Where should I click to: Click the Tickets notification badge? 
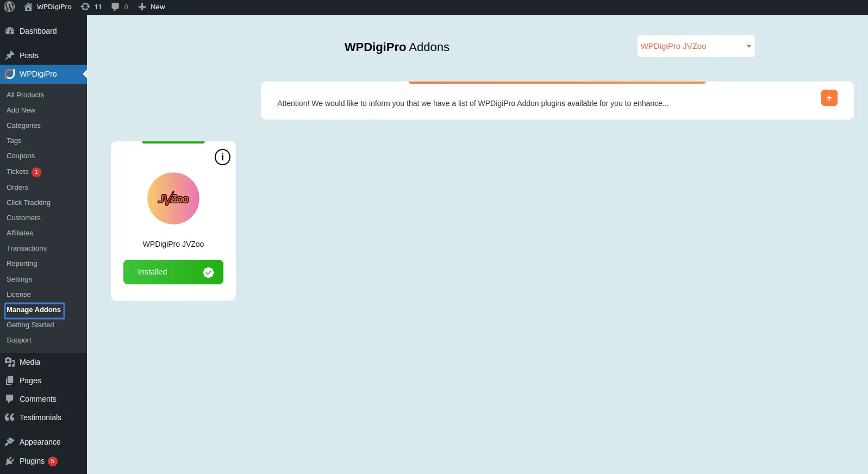36,172
